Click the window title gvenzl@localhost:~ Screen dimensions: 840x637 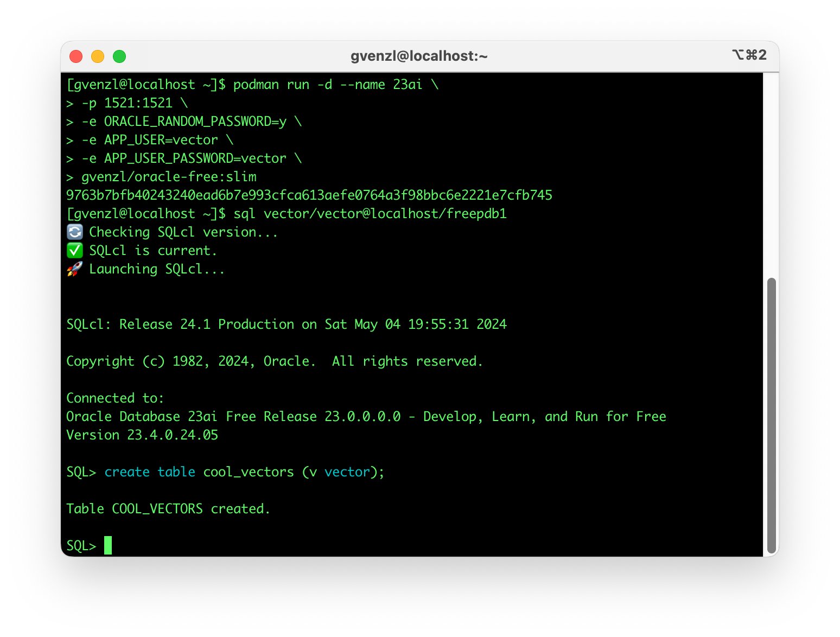[419, 56]
